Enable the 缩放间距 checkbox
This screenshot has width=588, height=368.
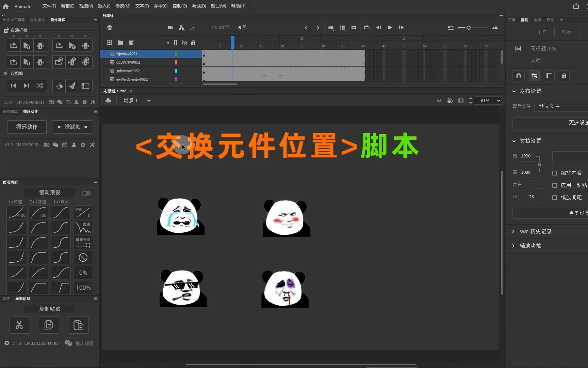coord(555,198)
